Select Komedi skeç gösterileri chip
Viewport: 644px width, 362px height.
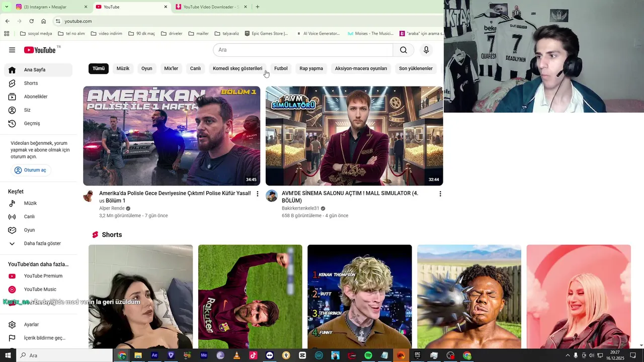click(x=237, y=68)
